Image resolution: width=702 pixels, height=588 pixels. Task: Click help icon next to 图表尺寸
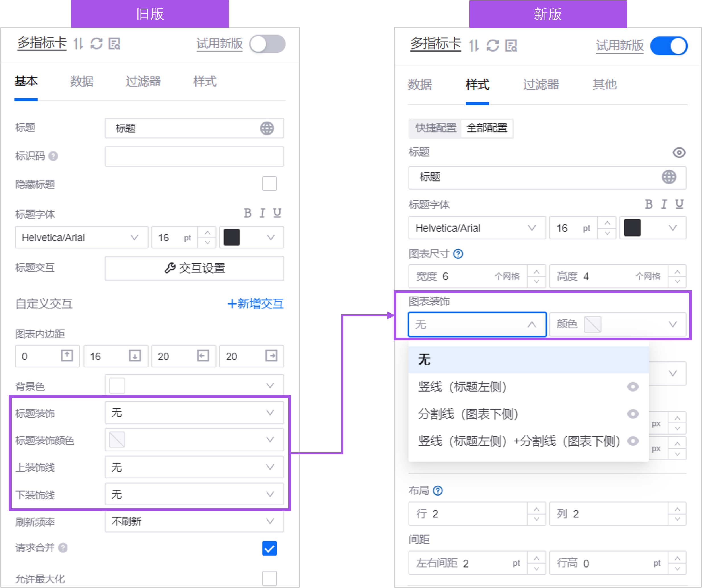tap(458, 254)
